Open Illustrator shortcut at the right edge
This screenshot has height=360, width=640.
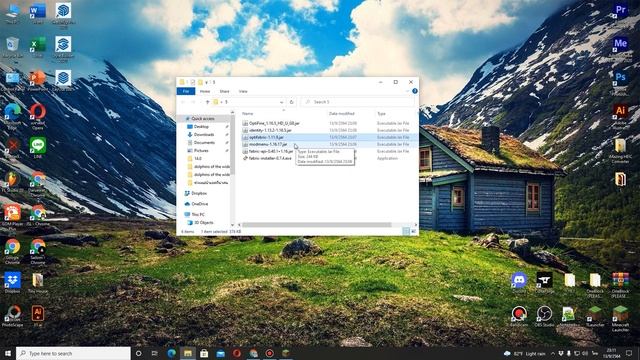pos(620,116)
